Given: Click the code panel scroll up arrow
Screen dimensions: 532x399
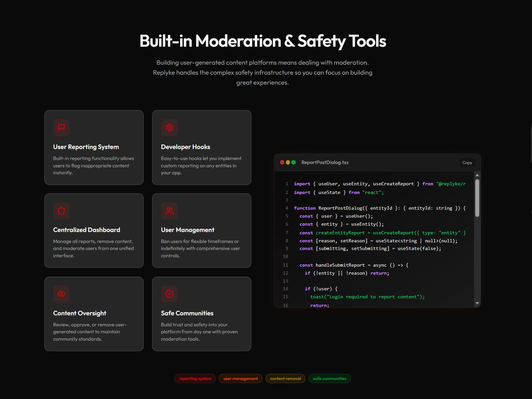Looking at the screenshot, I should [x=477, y=175].
